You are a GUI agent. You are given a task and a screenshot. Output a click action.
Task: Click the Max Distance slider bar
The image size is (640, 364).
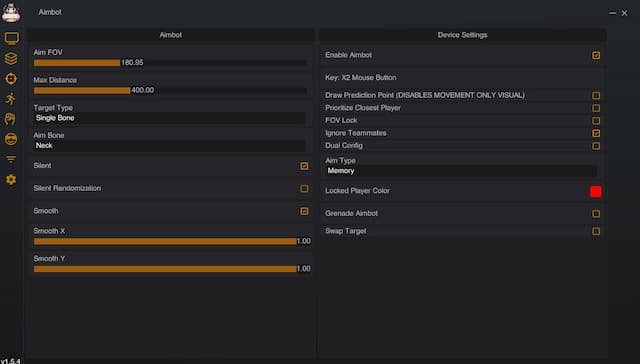tap(170, 91)
